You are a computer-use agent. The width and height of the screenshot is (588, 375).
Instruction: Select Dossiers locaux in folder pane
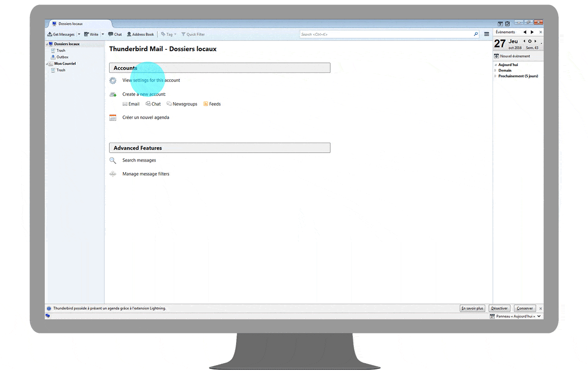pyautogui.click(x=67, y=44)
